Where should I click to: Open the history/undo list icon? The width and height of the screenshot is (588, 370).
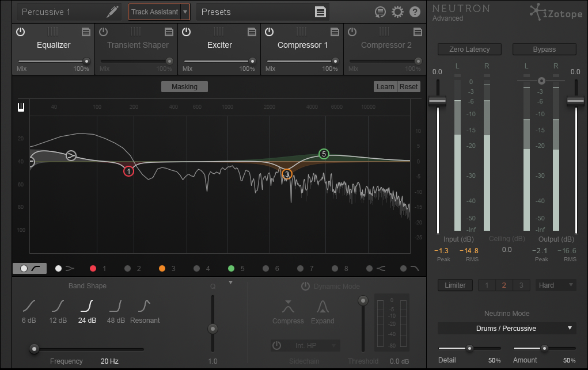pyautogui.click(x=380, y=12)
